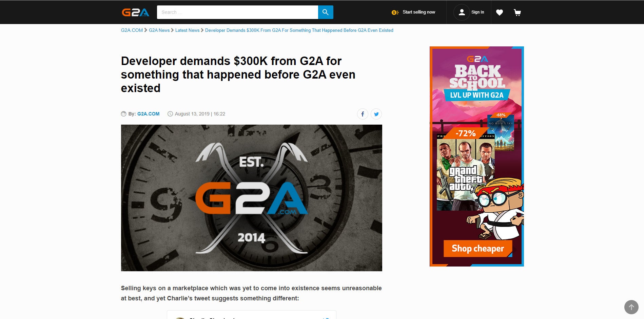
Task: Click the article title breadcrumb link
Action: tap(299, 30)
